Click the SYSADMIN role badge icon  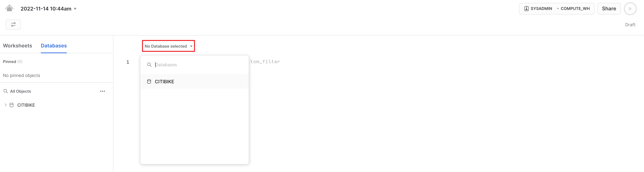(x=526, y=9)
